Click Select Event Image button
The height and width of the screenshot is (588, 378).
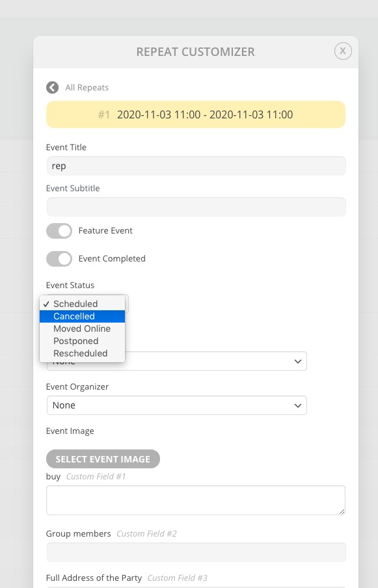click(103, 459)
